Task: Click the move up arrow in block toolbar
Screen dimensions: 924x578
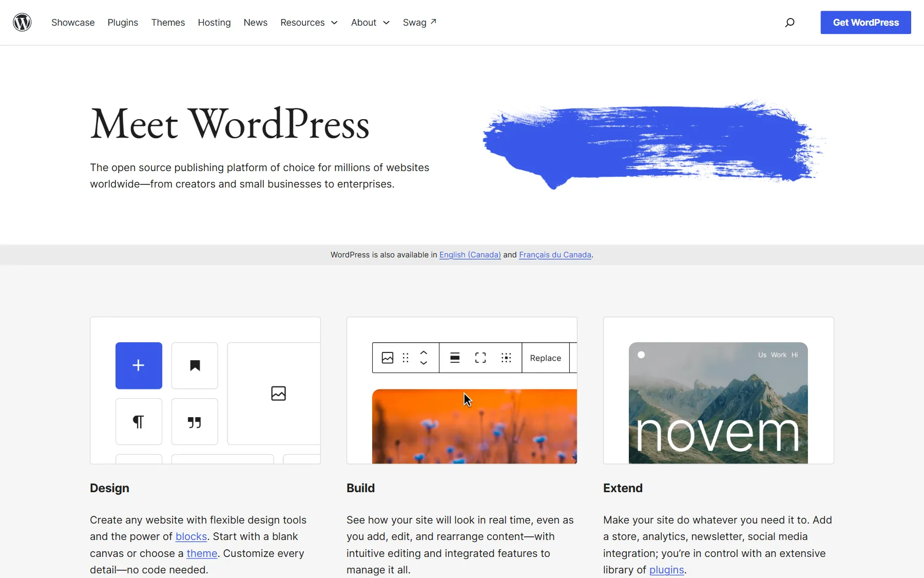Action: pos(423,352)
